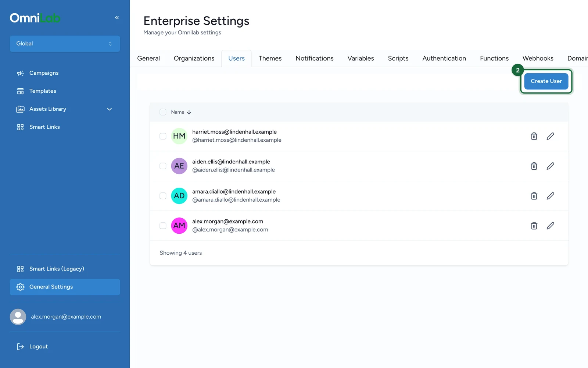Delete user amara.diallo with trash icon
The width and height of the screenshot is (588, 368).
pos(534,196)
